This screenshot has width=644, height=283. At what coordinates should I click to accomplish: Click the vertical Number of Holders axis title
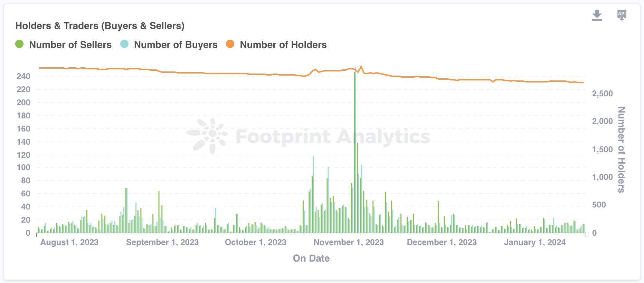(x=621, y=149)
